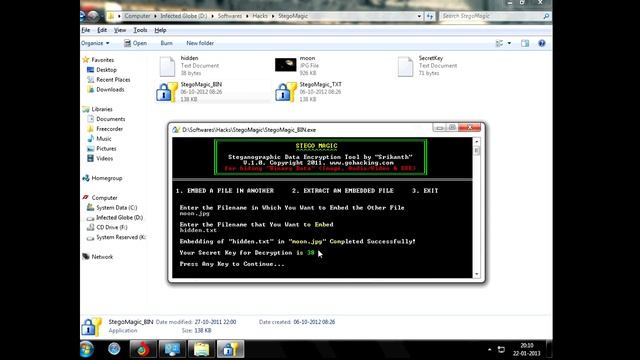Open Desktop in Favorites
640x360 pixels.
[x=106, y=70]
